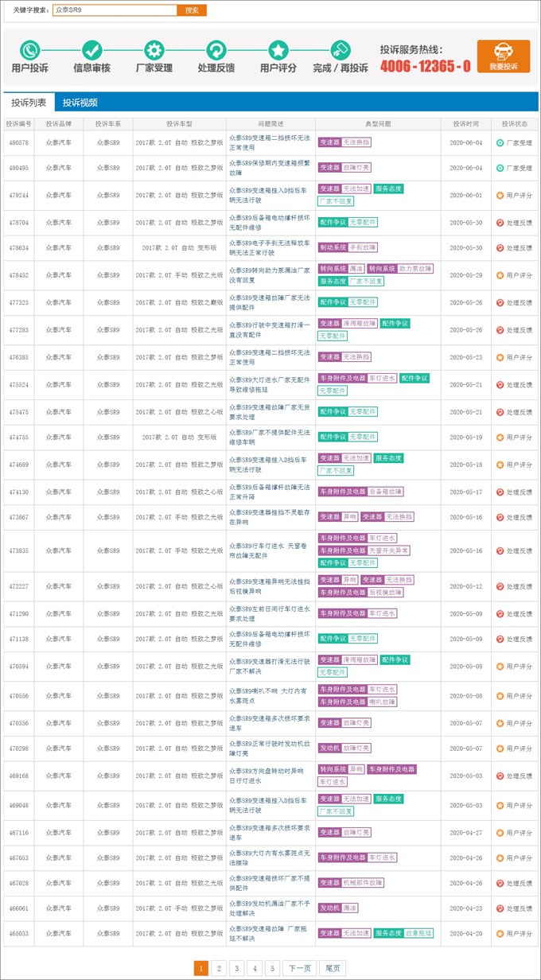541x980 pixels.
Task: Click 用户评分 status icon of complaint 465033
Action: (x=500, y=933)
